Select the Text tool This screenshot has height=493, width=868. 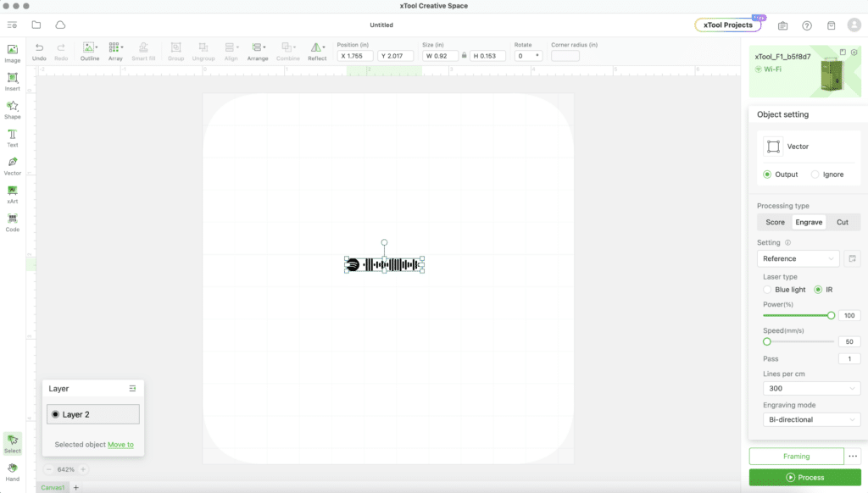point(12,138)
